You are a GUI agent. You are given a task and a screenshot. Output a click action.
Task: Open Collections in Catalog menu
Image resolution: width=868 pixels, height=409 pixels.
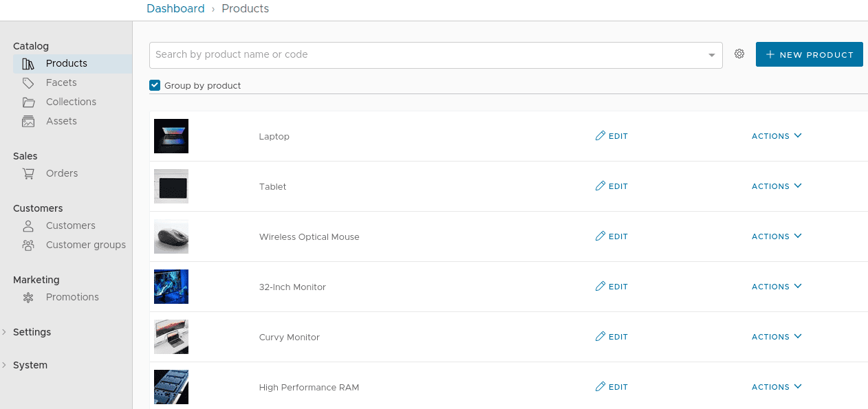pyautogui.click(x=71, y=102)
